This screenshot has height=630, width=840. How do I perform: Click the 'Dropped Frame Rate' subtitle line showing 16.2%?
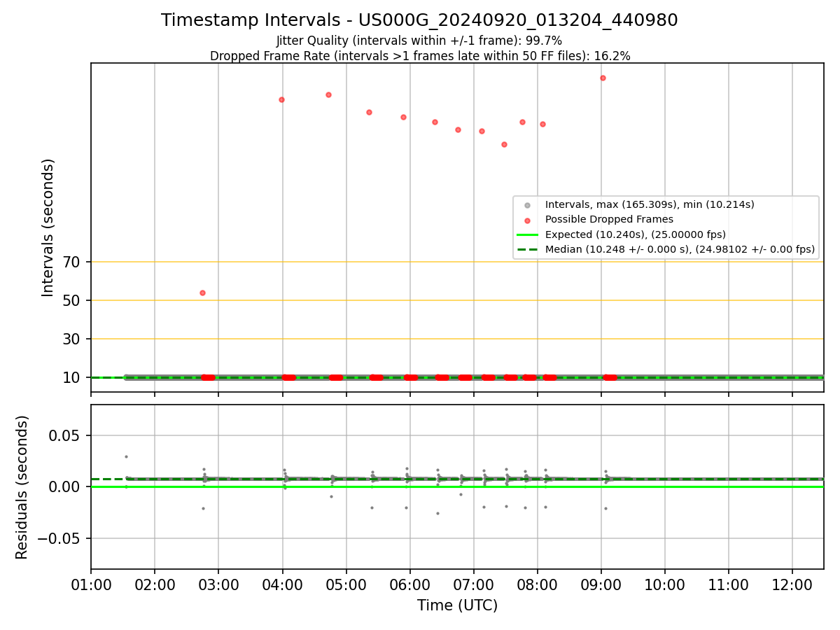tap(420, 56)
